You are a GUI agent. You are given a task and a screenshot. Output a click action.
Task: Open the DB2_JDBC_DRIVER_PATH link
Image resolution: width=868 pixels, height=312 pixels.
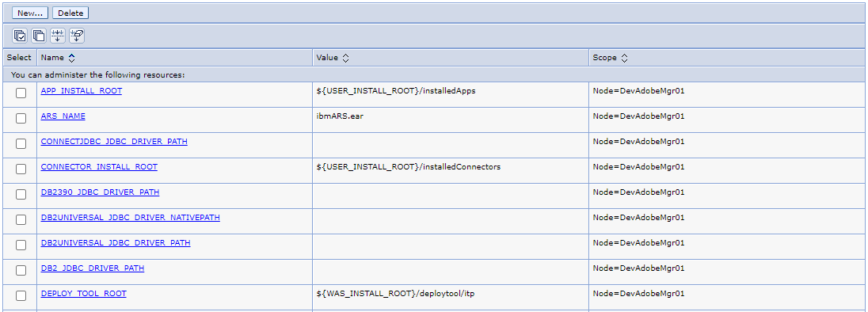click(93, 268)
